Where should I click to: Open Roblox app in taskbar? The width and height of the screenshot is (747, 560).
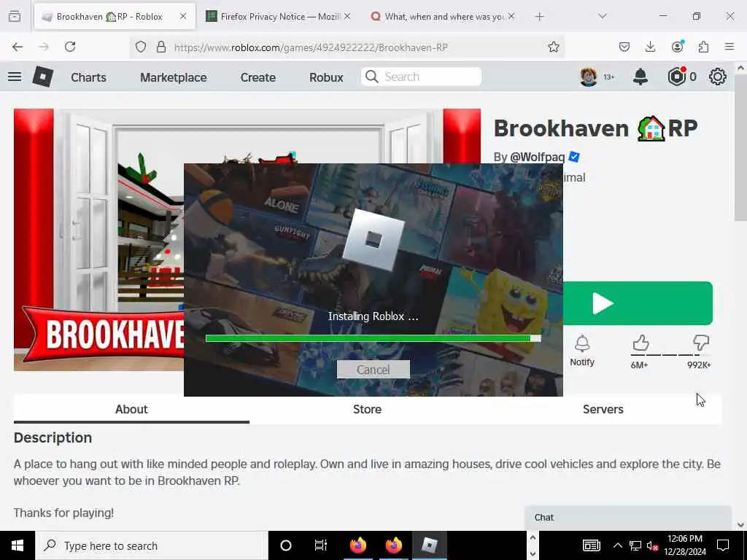click(x=429, y=545)
